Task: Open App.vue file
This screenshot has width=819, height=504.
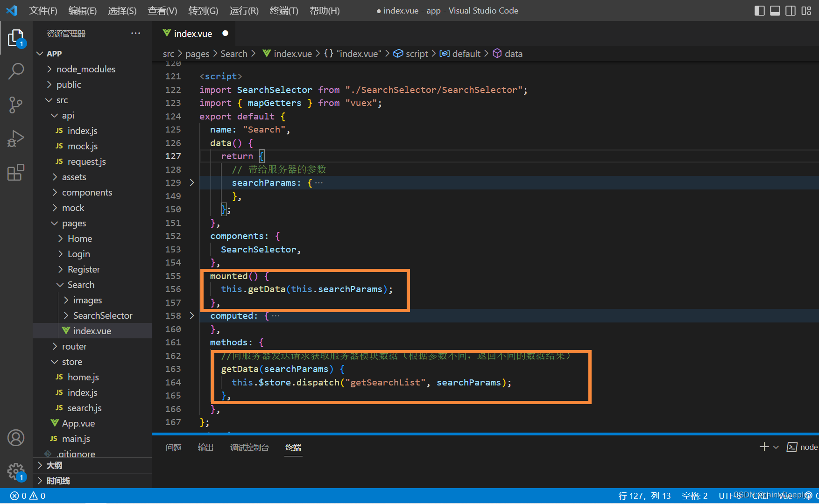Action: (x=92, y=423)
